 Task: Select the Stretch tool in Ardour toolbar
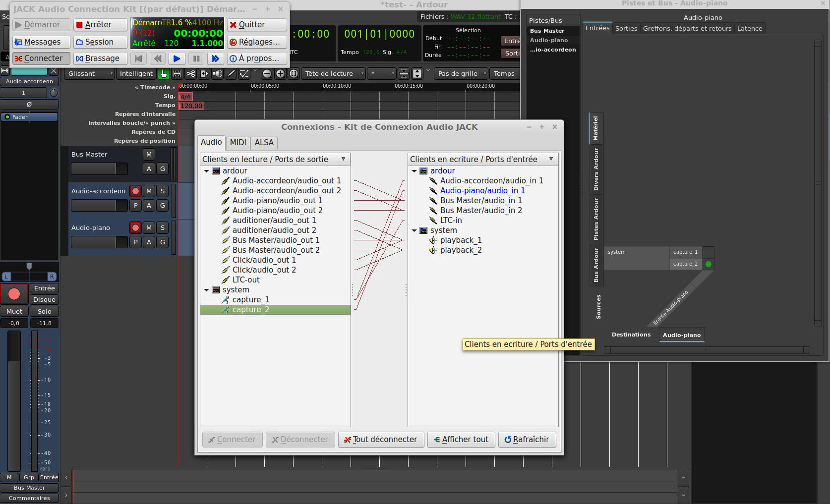pos(204,74)
